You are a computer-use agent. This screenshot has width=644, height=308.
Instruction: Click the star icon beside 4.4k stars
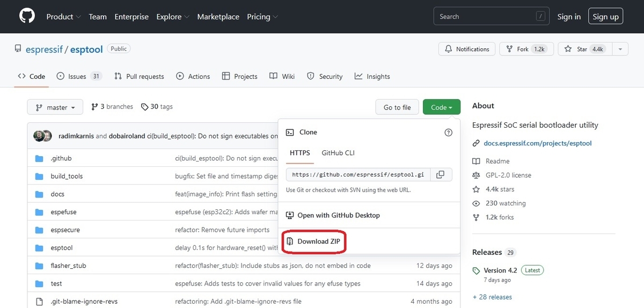click(x=476, y=189)
